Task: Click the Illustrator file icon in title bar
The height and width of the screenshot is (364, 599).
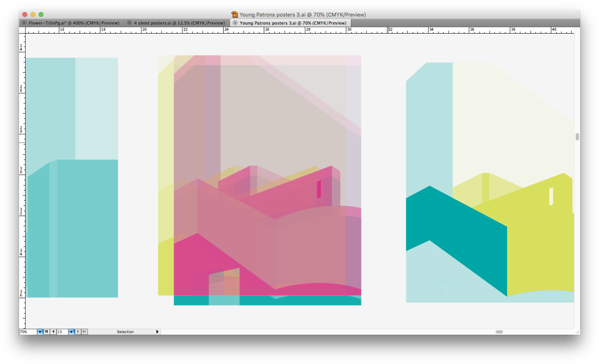Action: (234, 15)
